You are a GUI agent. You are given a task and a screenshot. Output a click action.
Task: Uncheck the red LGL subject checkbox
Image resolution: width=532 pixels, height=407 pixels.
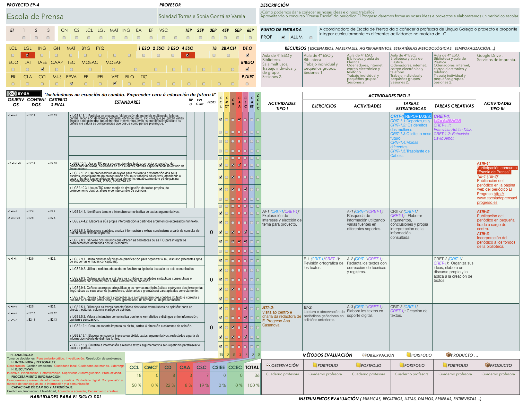pos(27,55)
